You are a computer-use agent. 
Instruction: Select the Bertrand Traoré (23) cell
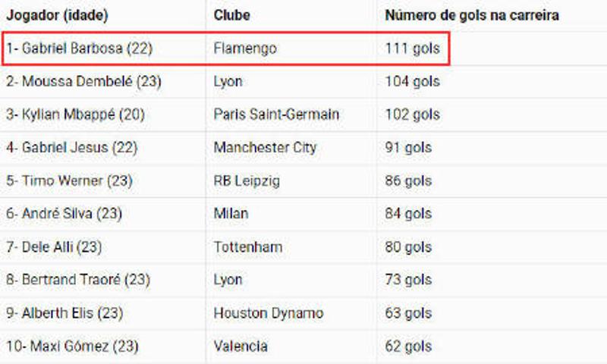coord(78,280)
